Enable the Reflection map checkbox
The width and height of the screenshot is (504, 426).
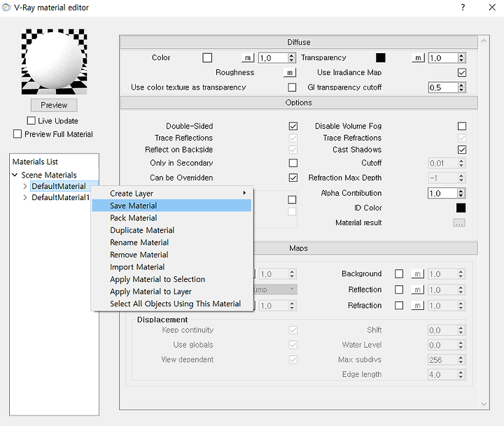coord(399,290)
